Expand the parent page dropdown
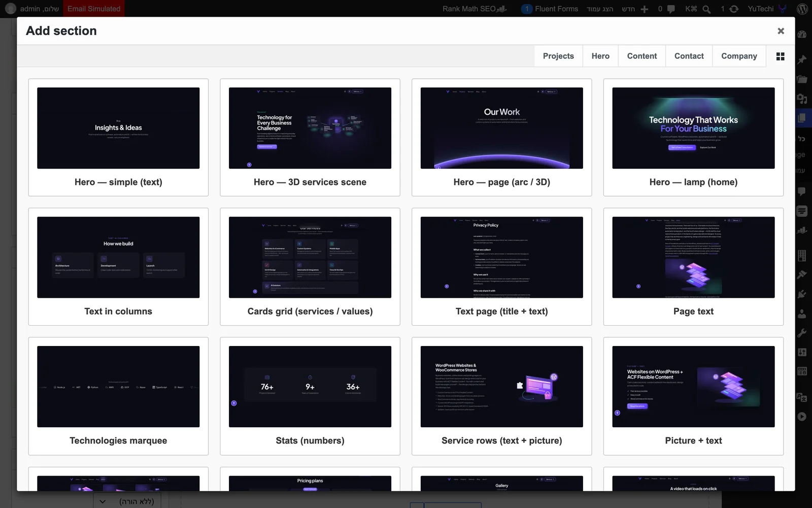The width and height of the screenshot is (812, 508). tap(127, 501)
